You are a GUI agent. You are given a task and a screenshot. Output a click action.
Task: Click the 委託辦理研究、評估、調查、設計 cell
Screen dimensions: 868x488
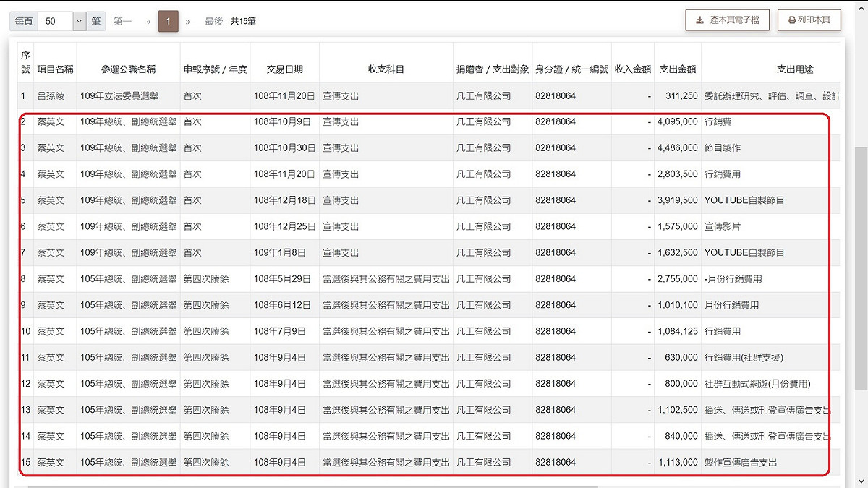coord(772,95)
